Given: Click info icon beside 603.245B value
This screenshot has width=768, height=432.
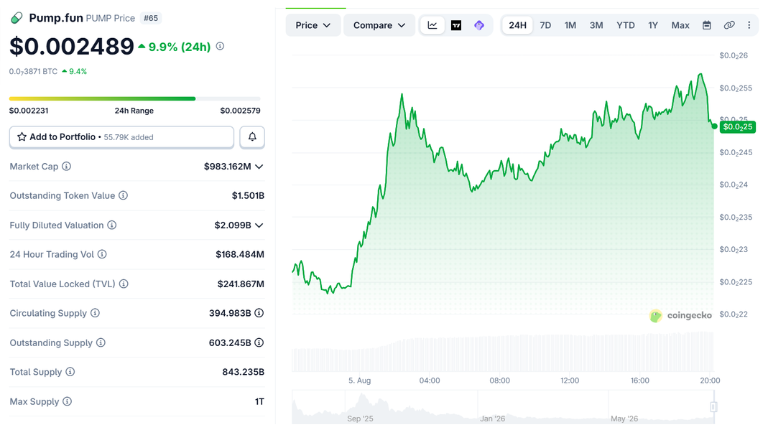Looking at the screenshot, I should 260,342.
